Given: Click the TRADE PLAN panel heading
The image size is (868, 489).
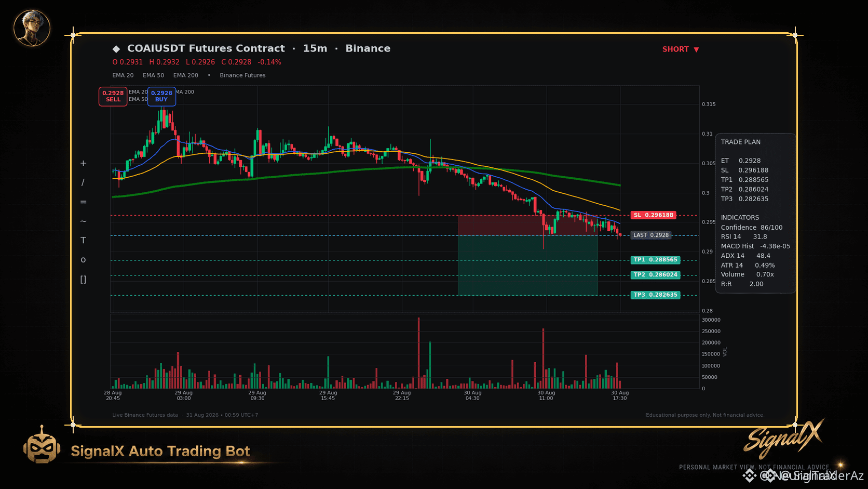Looking at the screenshot, I should pyautogui.click(x=741, y=142).
